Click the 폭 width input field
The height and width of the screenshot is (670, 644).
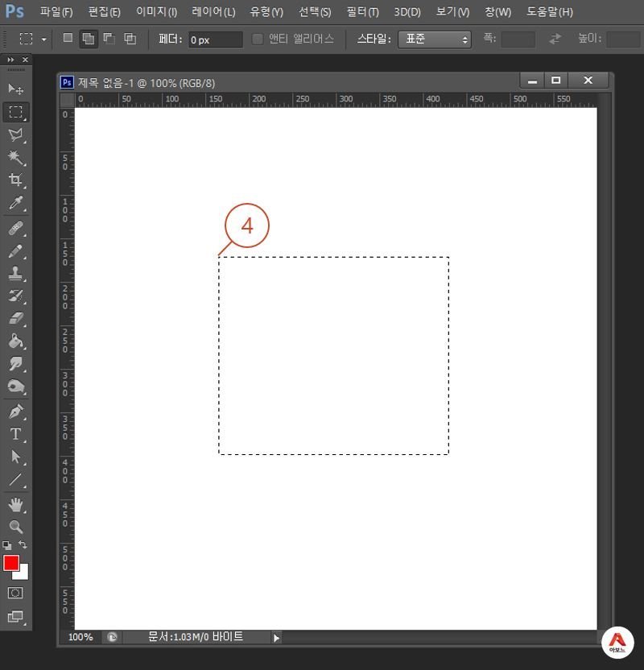pyautogui.click(x=518, y=39)
